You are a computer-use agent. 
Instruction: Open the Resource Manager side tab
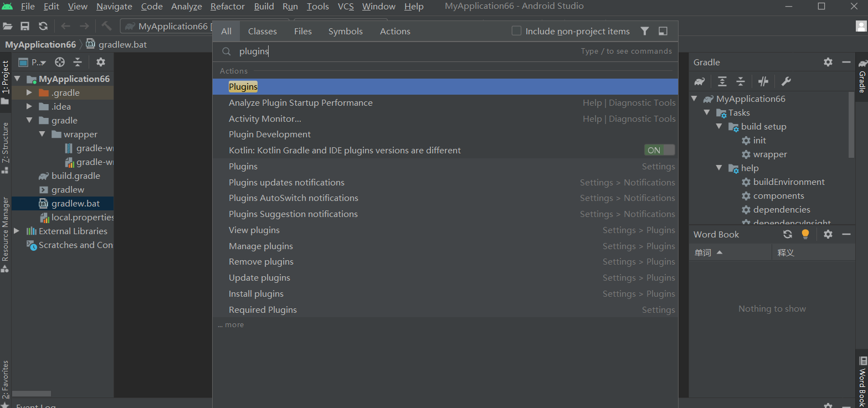click(5, 235)
